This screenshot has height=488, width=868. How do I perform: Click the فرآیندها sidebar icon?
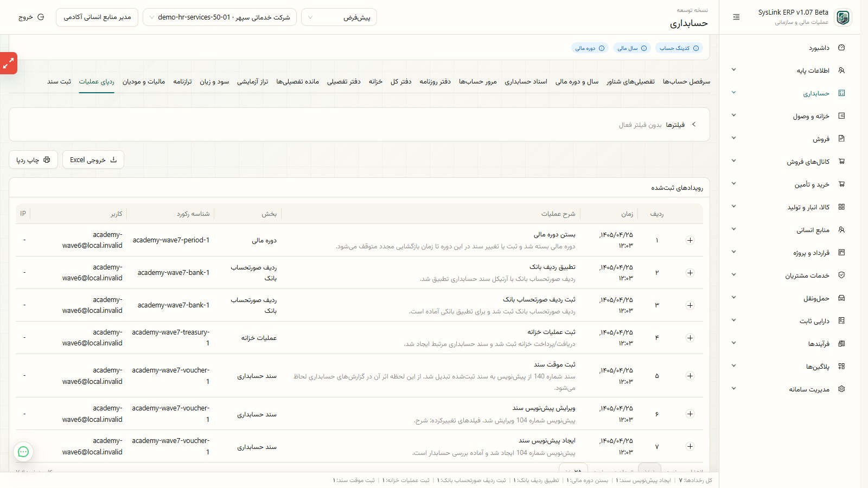(841, 344)
